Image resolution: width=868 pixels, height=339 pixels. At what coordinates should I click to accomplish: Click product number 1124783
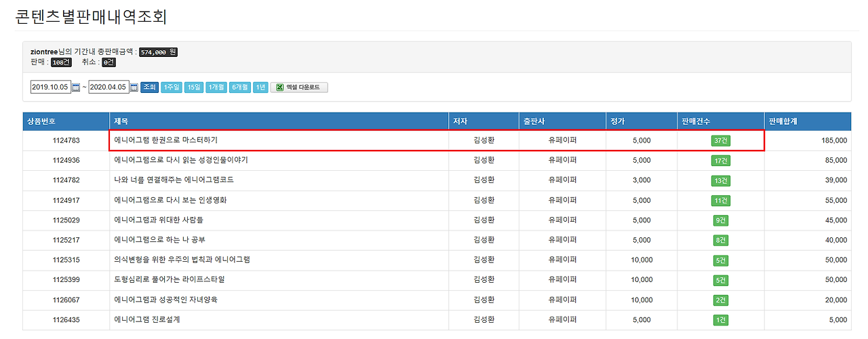pyautogui.click(x=66, y=140)
